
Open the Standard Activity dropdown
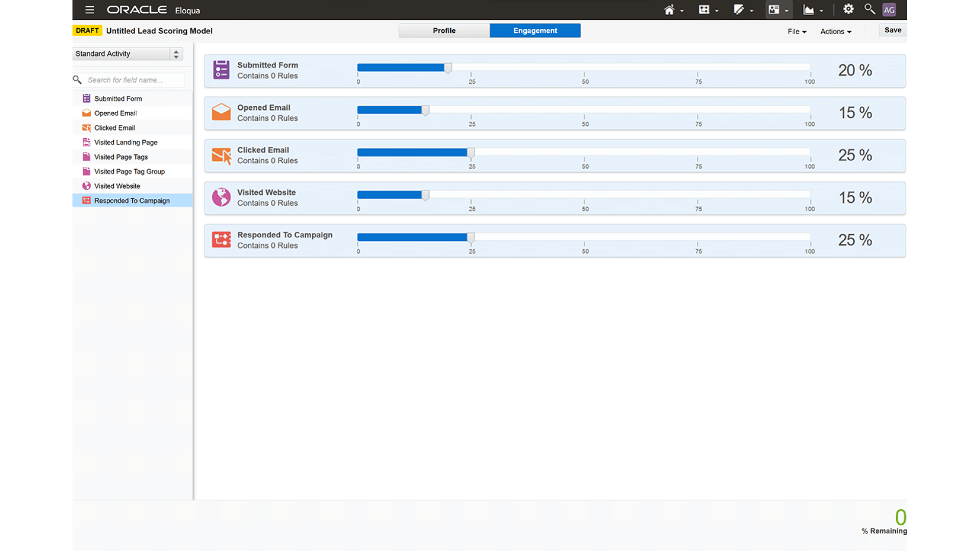(127, 54)
